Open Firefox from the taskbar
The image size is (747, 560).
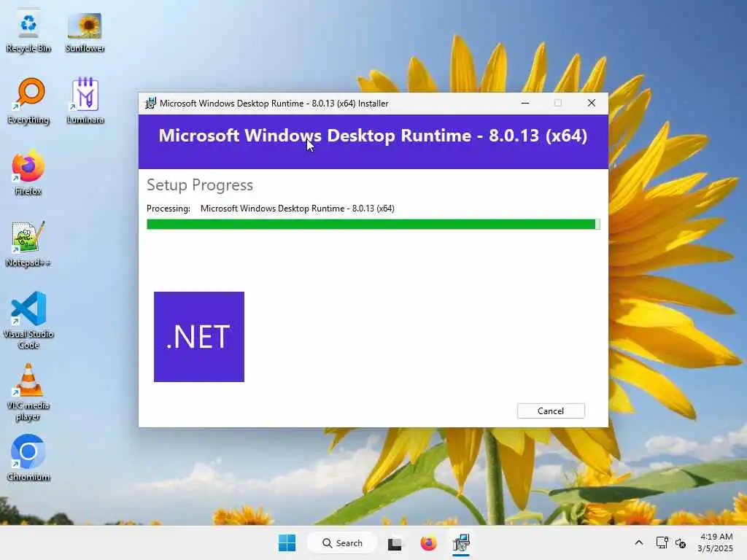(428, 542)
